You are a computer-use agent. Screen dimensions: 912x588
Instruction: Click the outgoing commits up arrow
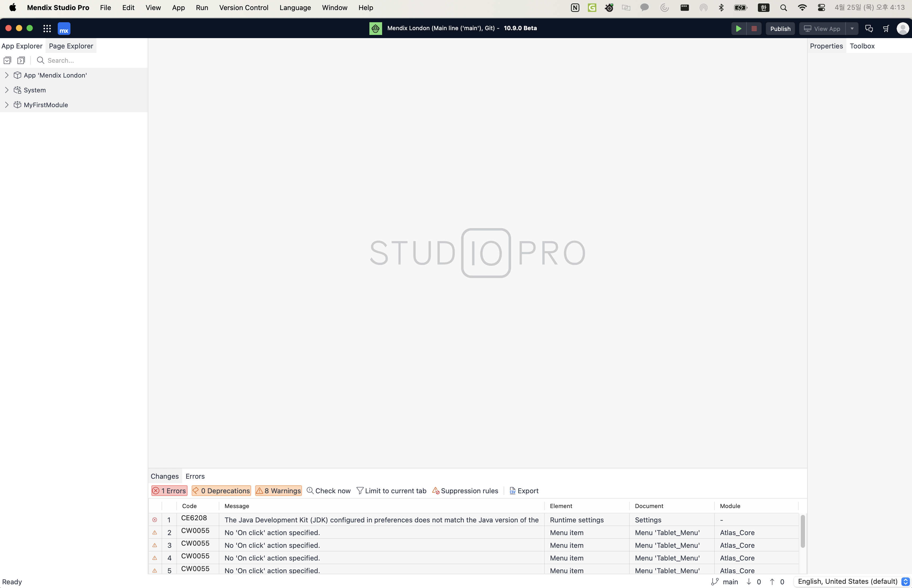coord(772,581)
